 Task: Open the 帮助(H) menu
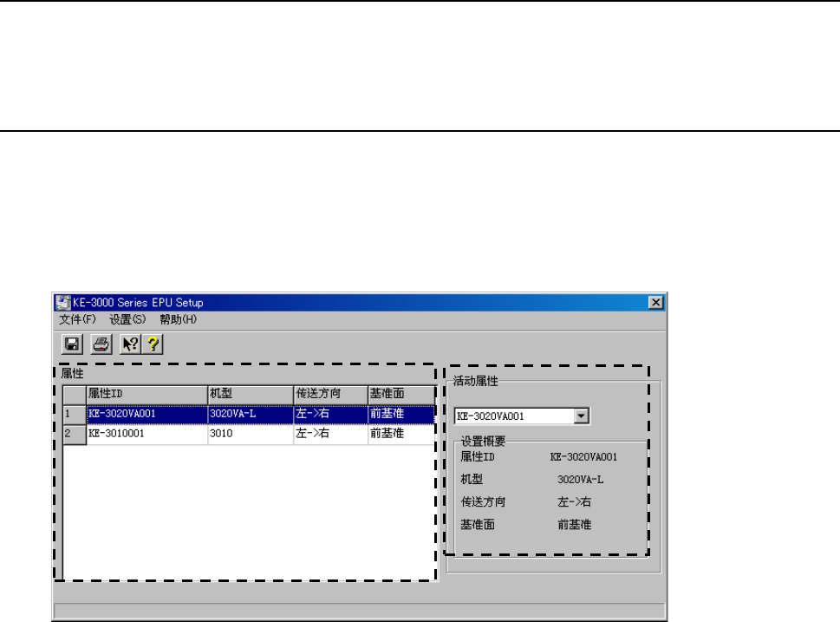click(x=178, y=319)
